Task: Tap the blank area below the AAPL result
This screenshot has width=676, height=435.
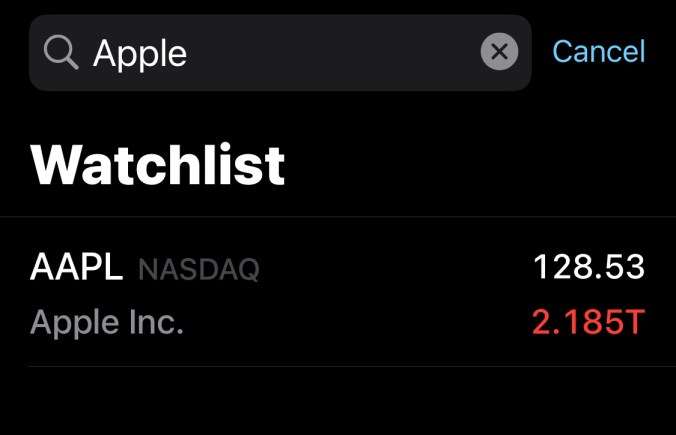Action: coord(338,402)
